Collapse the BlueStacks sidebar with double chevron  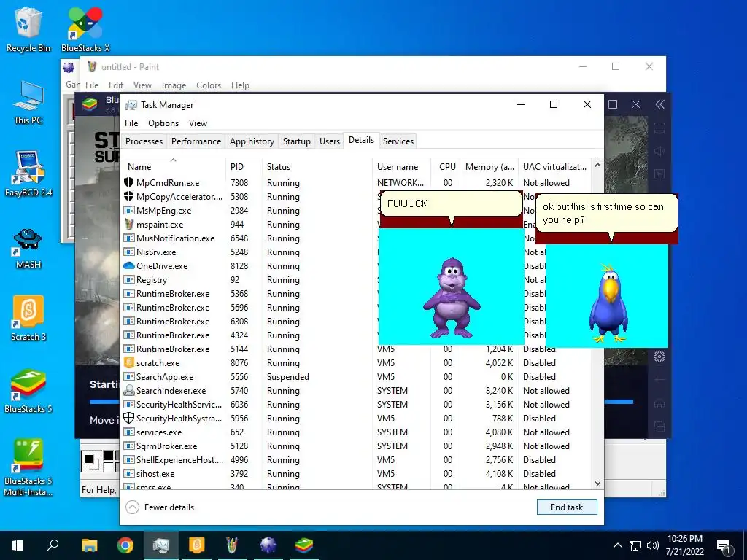pyautogui.click(x=659, y=104)
